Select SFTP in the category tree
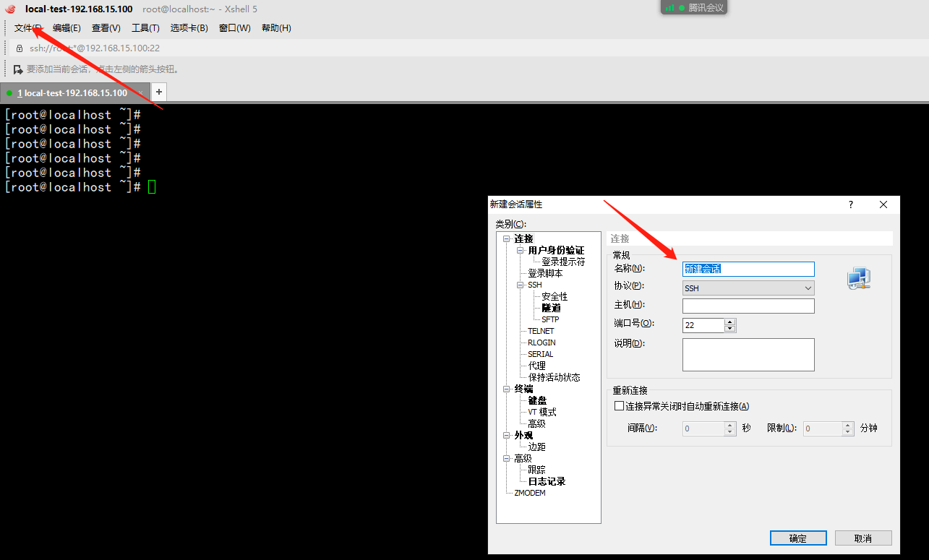This screenshot has width=929, height=560. point(550,319)
